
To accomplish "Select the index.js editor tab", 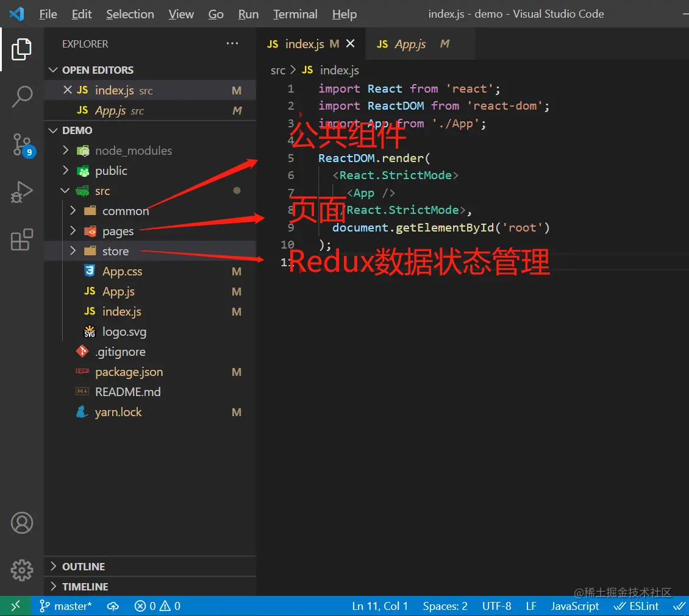I will click(x=310, y=43).
